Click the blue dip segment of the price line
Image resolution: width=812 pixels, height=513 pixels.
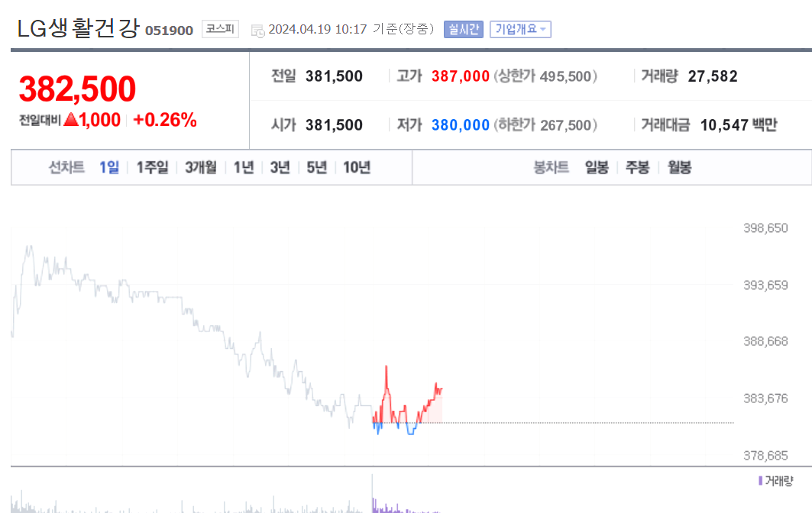pyautogui.click(x=411, y=429)
